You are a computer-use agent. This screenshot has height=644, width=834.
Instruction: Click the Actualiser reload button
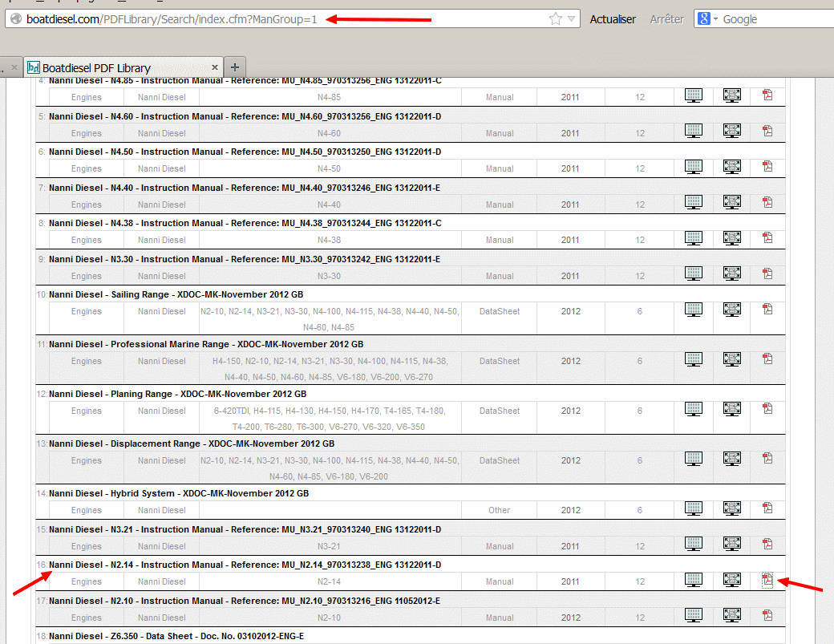click(x=613, y=19)
